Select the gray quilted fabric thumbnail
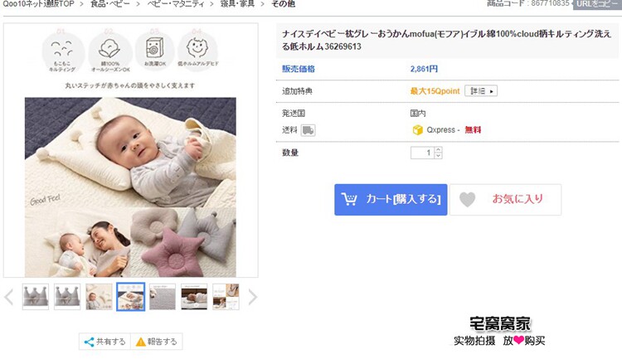The height and width of the screenshot is (364, 622). tap(163, 297)
